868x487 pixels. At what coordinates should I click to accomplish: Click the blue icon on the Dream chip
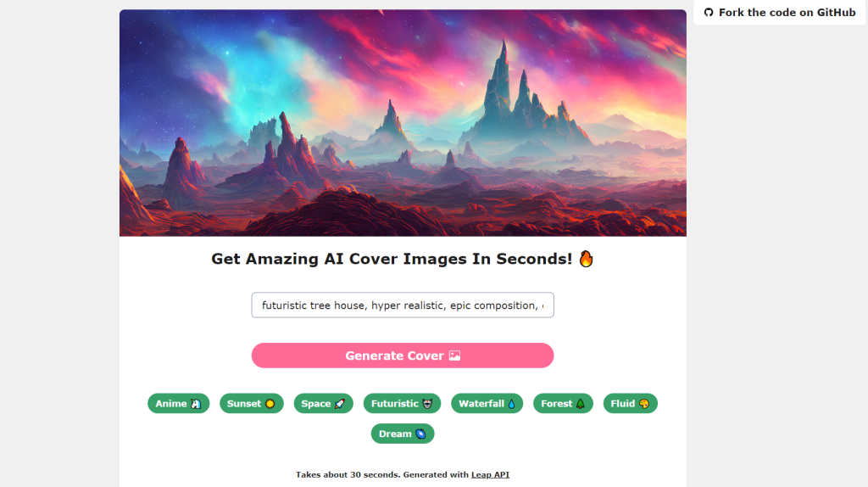point(420,434)
